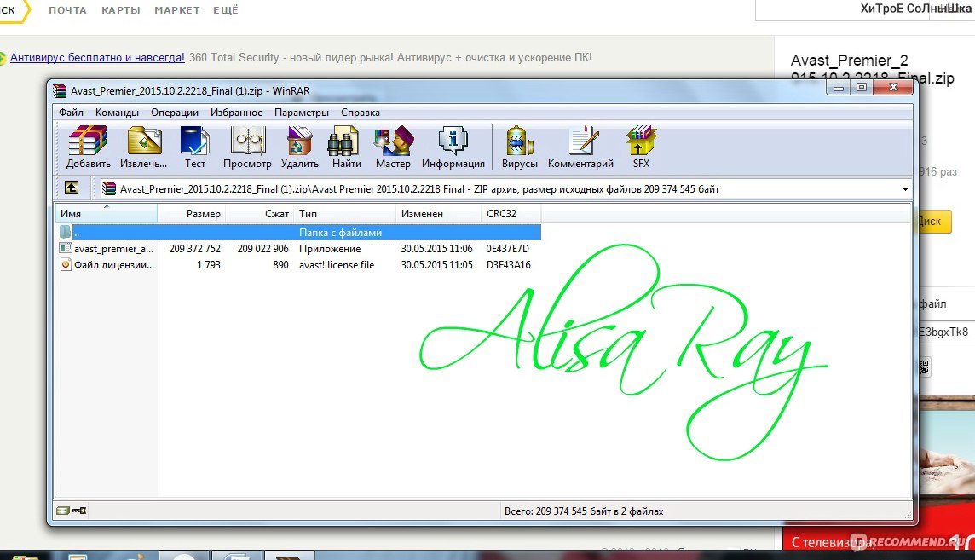Click yellow Диск button behind WinRAR window

[x=935, y=222]
